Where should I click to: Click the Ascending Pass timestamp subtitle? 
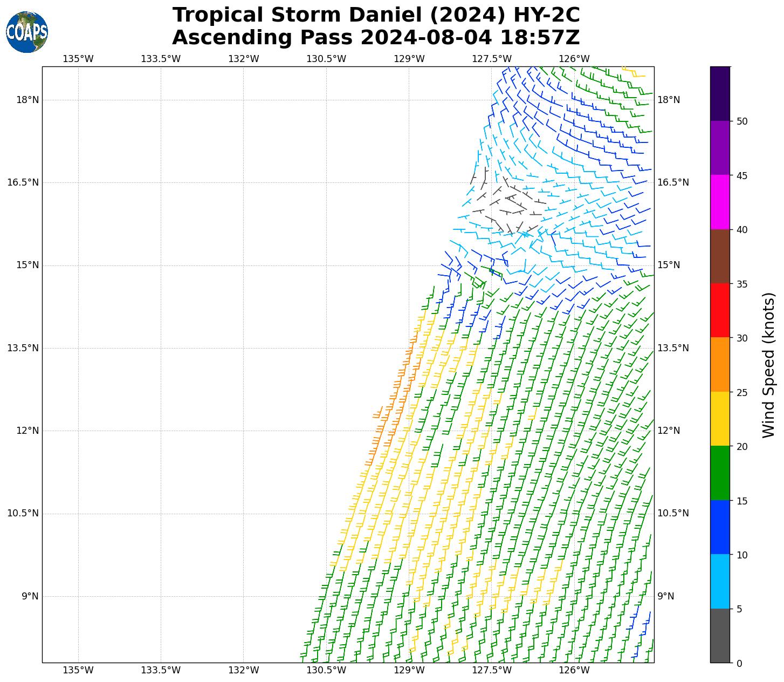click(376, 38)
